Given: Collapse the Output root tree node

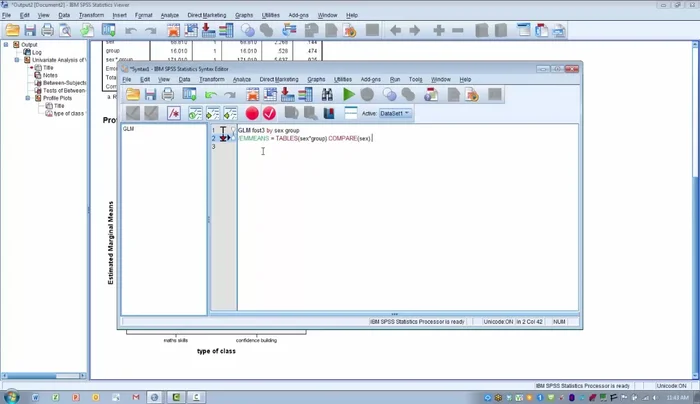Looking at the screenshot, I should (6, 45).
